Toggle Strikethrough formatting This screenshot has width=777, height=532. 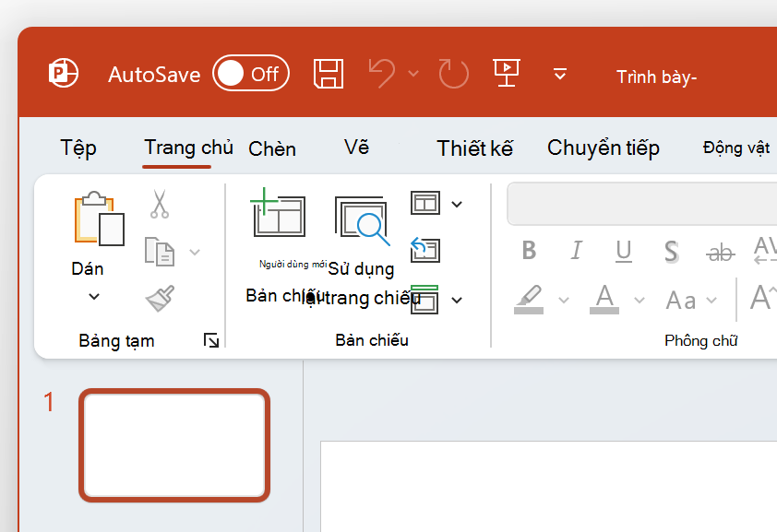click(x=721, y=253)
